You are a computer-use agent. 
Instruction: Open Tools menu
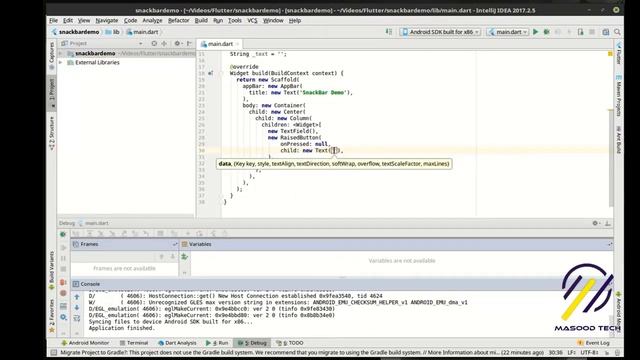tap(235, 20)
